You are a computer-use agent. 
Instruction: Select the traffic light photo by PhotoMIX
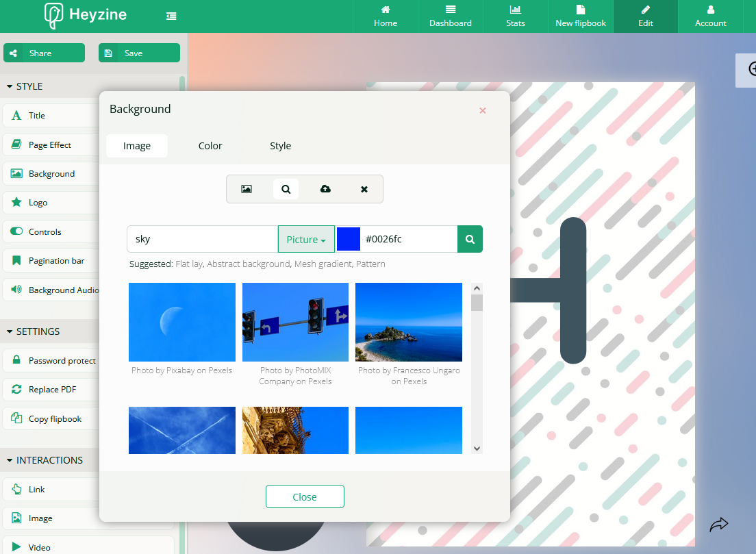[296, 322]
